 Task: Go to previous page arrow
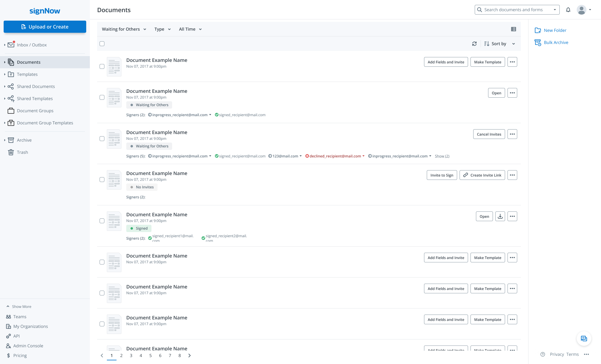pos(102,356)
